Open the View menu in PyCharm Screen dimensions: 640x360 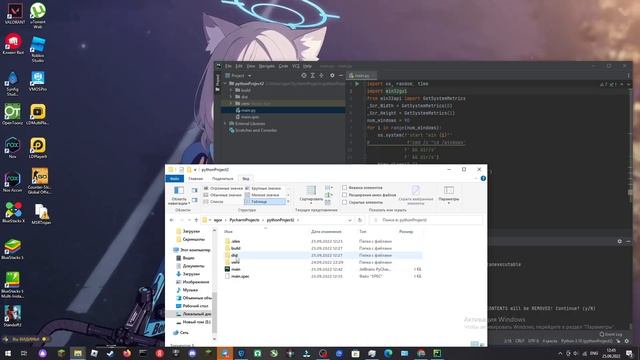[x=251, y=66]
